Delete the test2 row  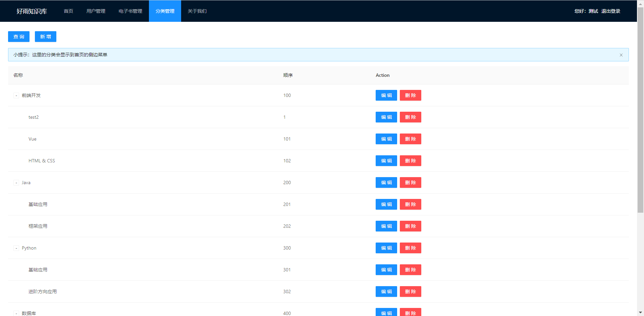(411, 117)
